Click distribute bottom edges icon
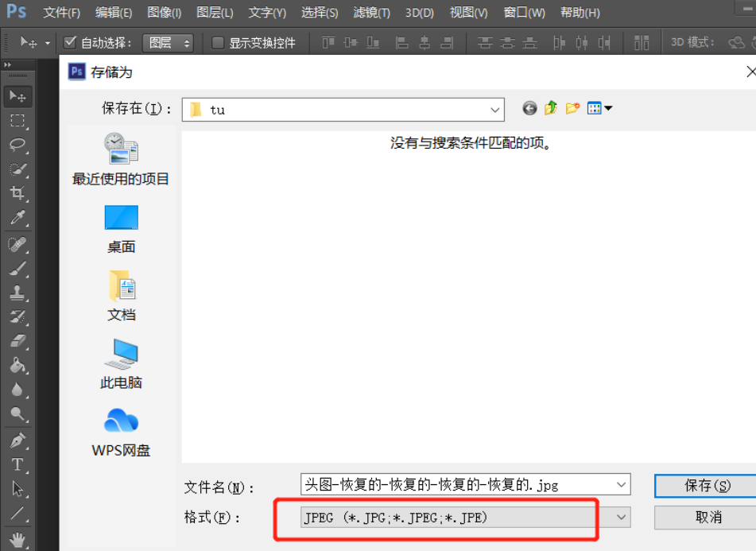Image resolution: width=756 pixels, height=551 pixels. point(529,43)
